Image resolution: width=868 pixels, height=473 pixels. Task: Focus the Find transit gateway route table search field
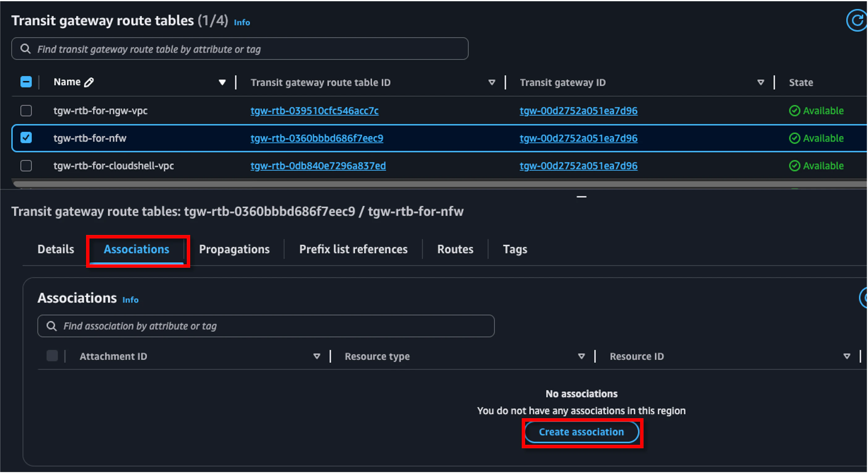tap(239, 49)
